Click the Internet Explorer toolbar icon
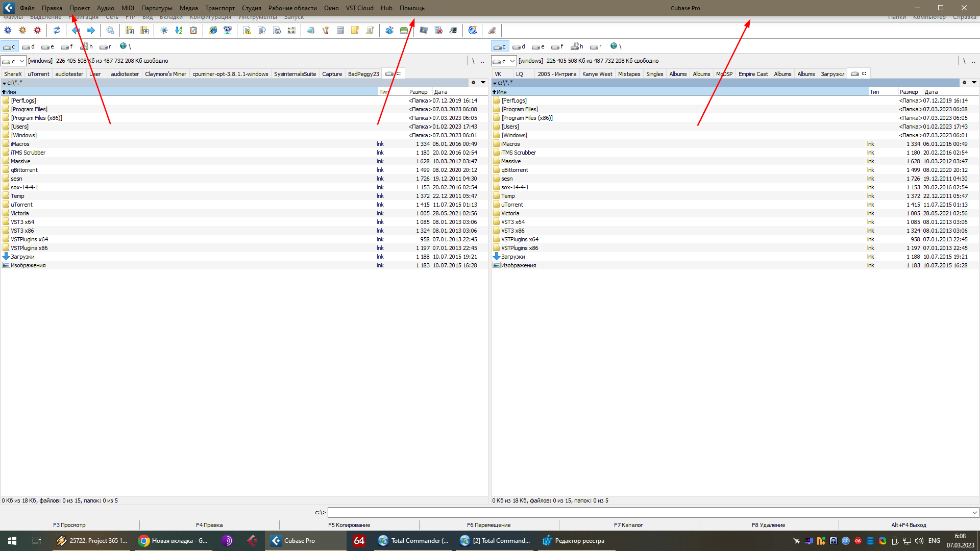 pos(213,31)
